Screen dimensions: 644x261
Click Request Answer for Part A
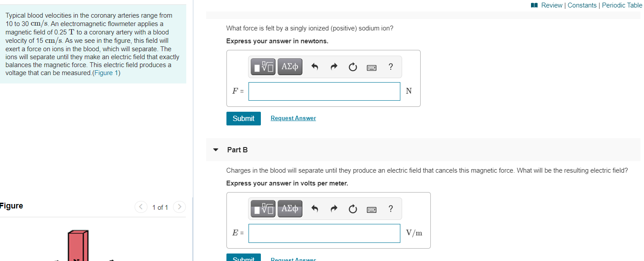(293, 118)
